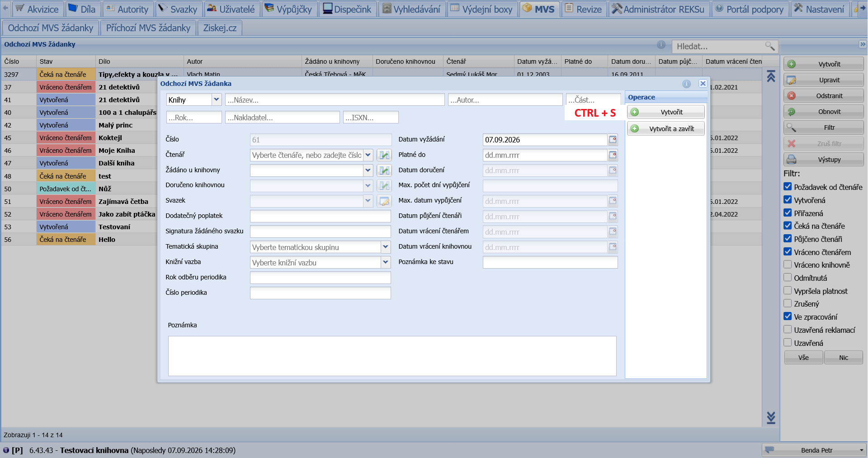The width and height of the screenshot is (868, 458).
Task: Click Obnovit in the right sidebar
Action: point(823,112)
